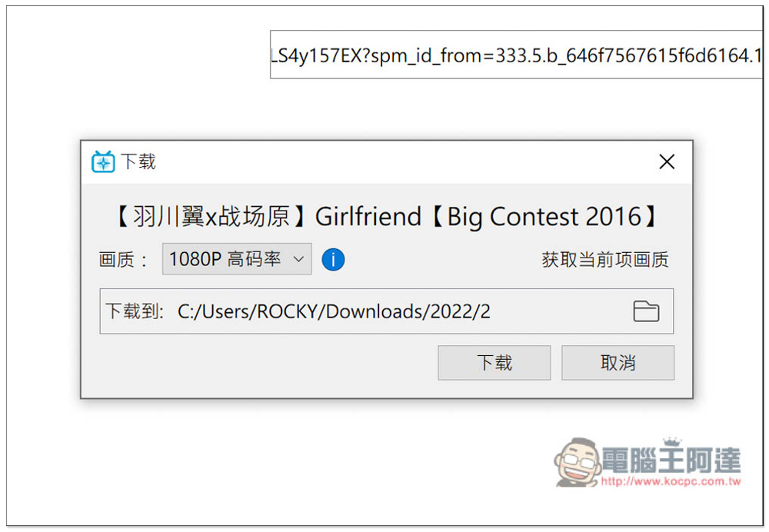Click the blue info icon beside quality
Image resolution: width=769 pixels, height=532 pixels.
point(333,259)
